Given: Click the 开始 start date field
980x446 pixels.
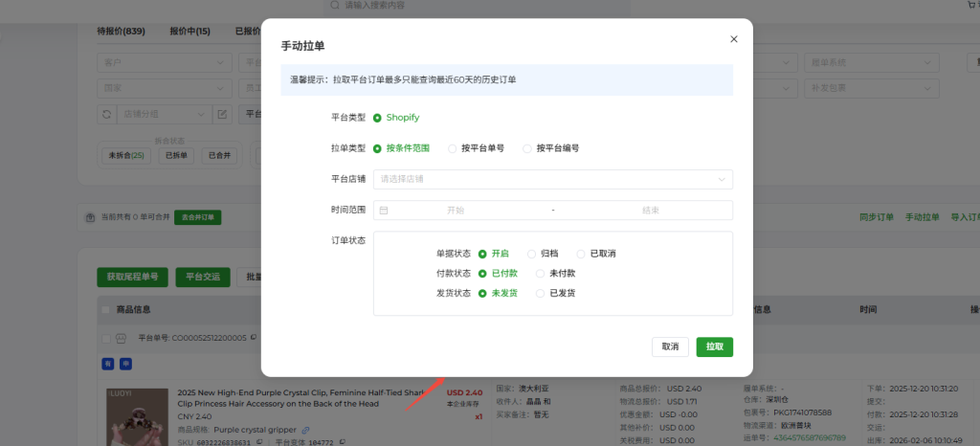Looking at the screenshot, I should point(455,210).
